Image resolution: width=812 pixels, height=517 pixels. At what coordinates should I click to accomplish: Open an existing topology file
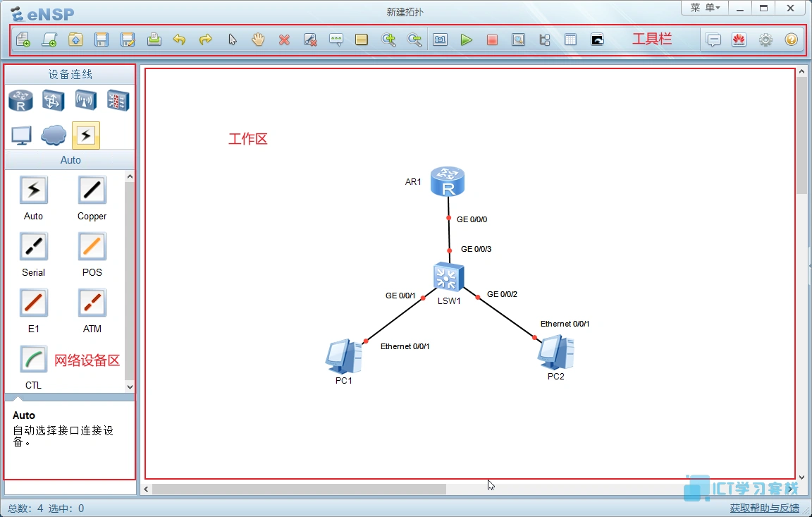75,40
